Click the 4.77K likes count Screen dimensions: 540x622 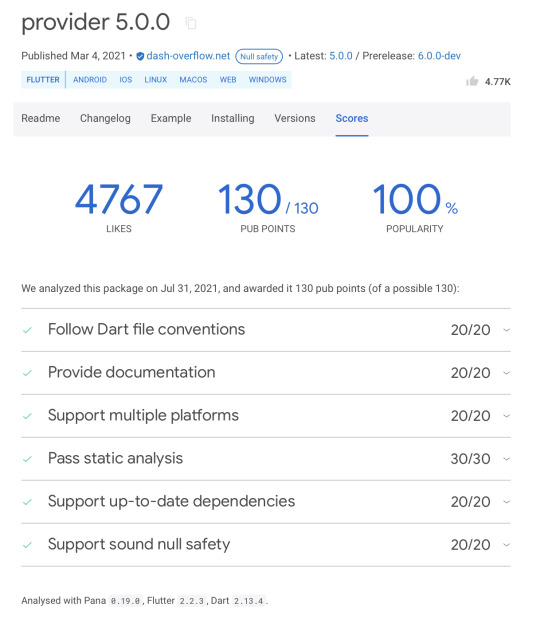tap(498, 82)
